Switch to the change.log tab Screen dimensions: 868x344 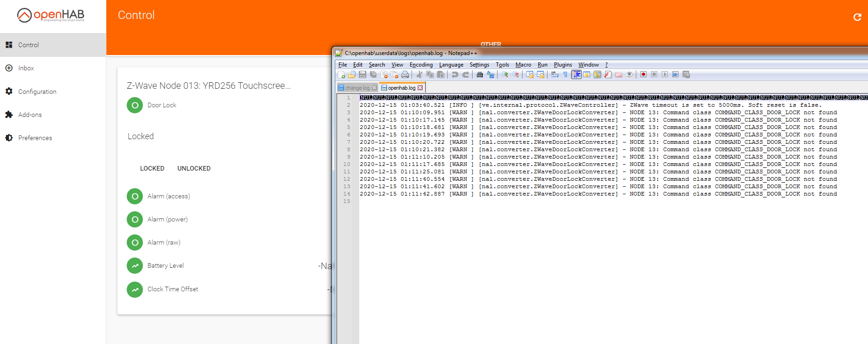[x=357, y=88]
